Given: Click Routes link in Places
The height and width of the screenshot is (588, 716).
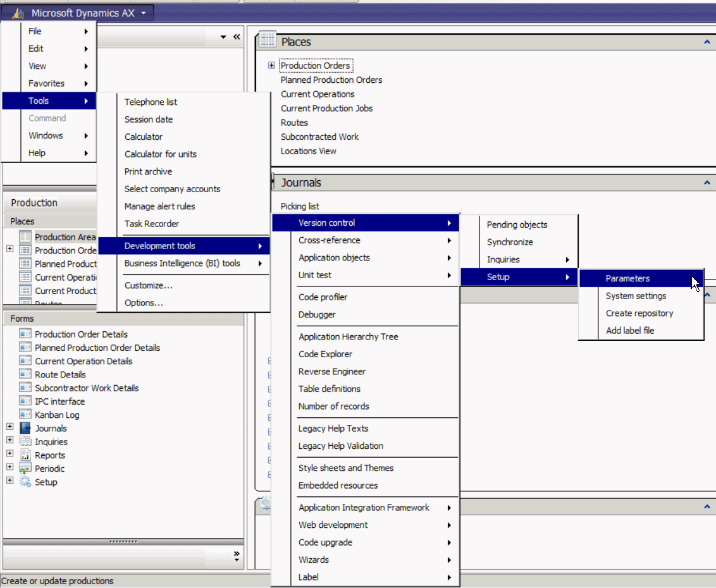Looking at the screenshot, I should point(294,123).
